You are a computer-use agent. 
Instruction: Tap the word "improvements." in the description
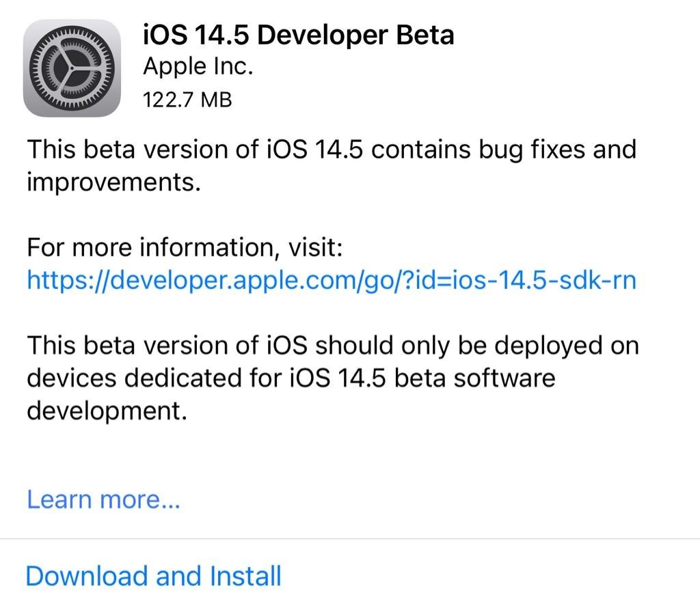[114, 182]
